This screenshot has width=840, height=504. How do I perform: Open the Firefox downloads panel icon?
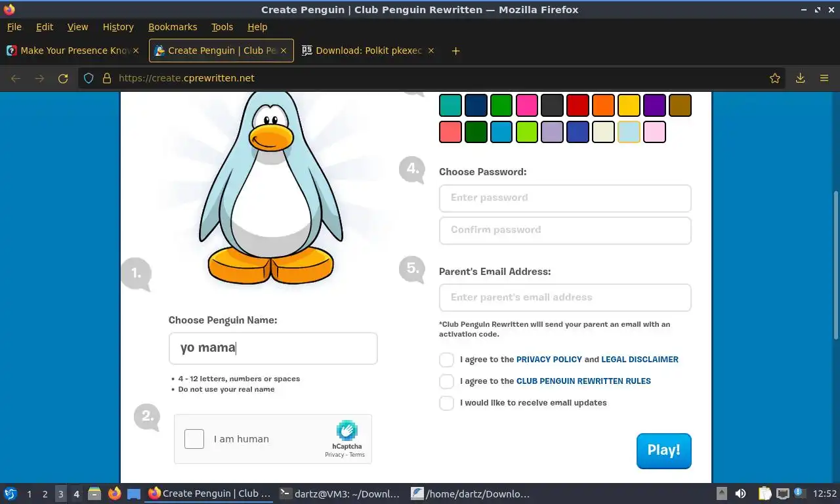[800, 78]
